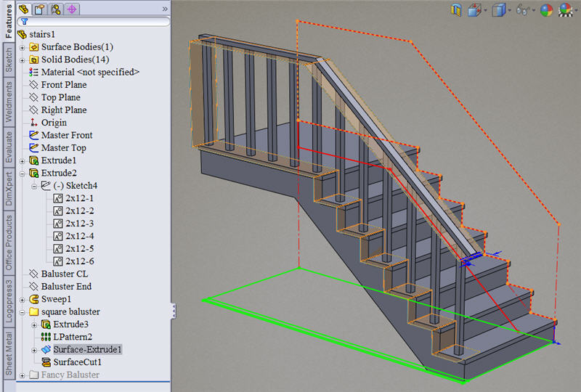The height and width of the screenshot is (392, 581).
Task: Click the Front Plane icon
Action: coord(33,85)
